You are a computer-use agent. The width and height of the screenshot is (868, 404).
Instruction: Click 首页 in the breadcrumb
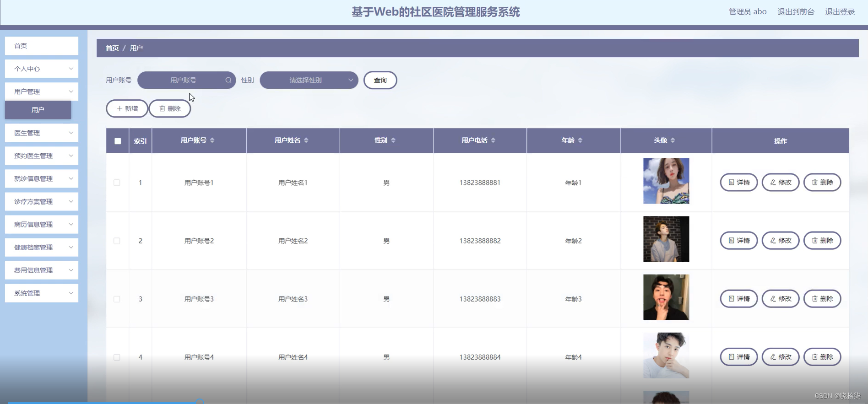click(x=112, y=48)
